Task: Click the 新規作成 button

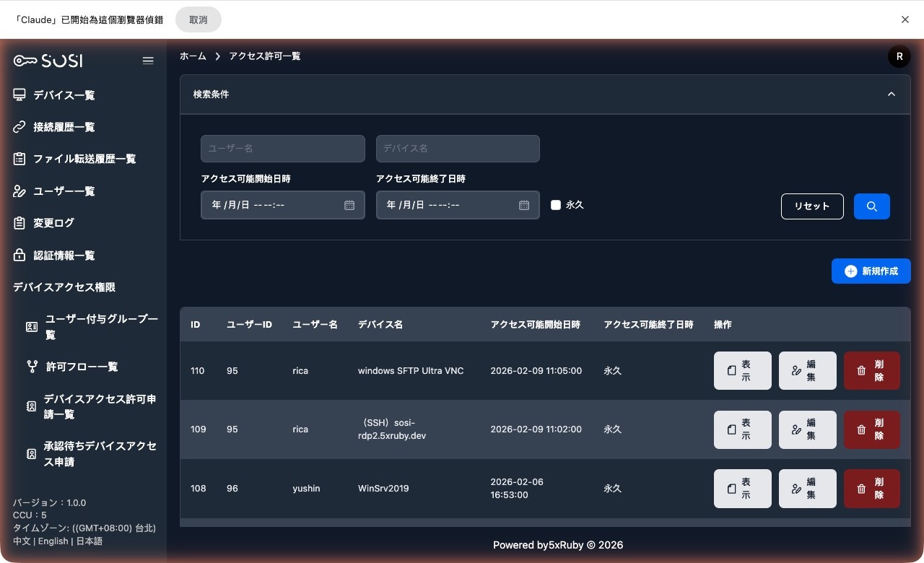Action: click(x=871, y=271)
